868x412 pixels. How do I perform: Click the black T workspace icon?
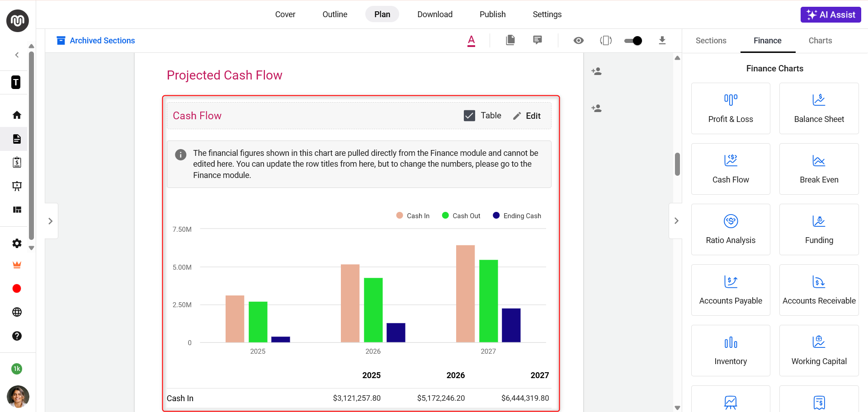(x=16, y=82)
